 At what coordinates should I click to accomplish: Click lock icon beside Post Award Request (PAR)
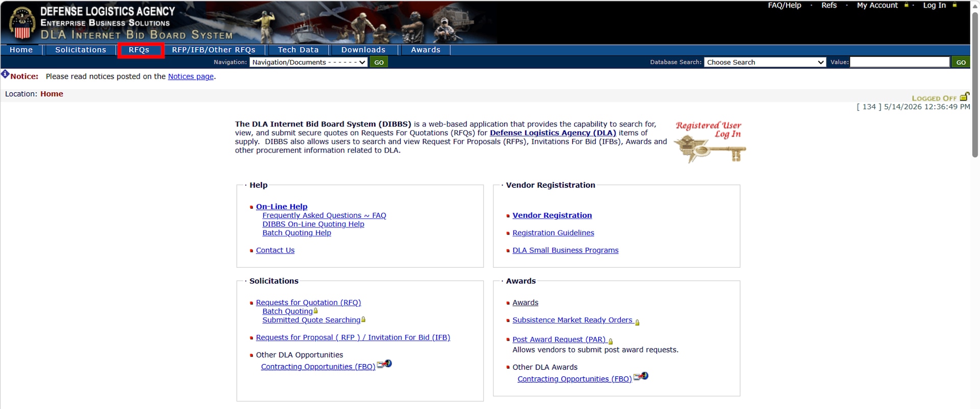(610, 341)
